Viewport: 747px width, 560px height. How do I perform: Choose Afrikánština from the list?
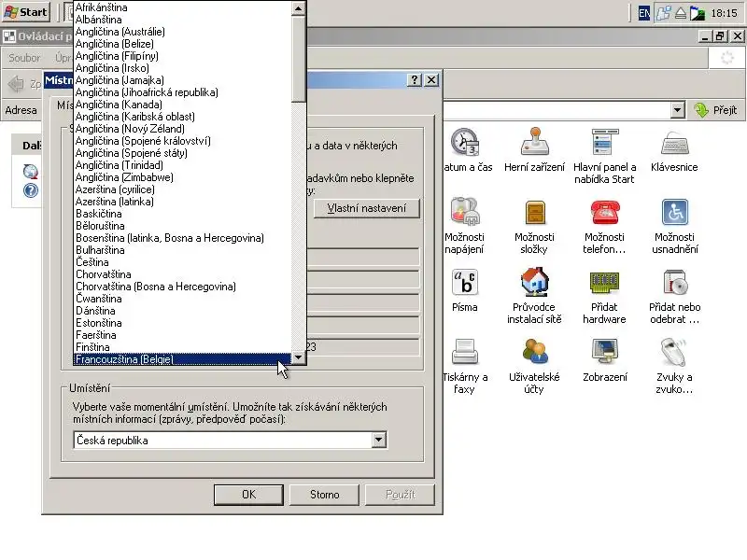tap(183, 7)
